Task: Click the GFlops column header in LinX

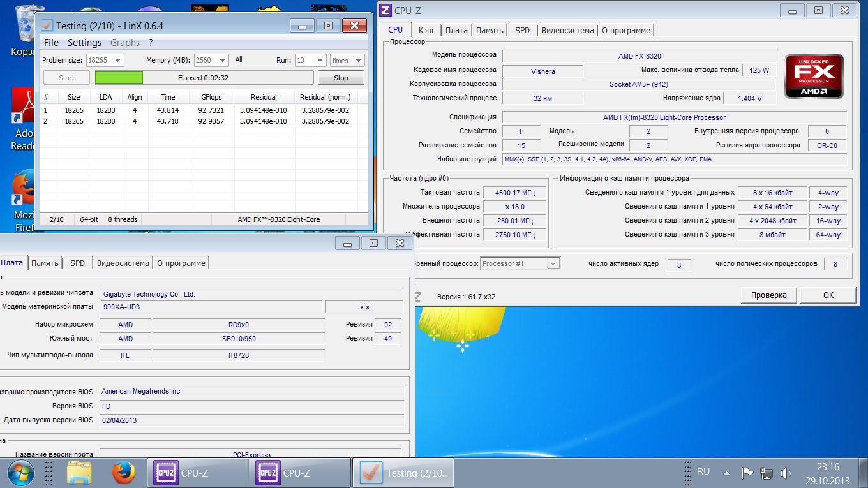Action: pos(211,97)
